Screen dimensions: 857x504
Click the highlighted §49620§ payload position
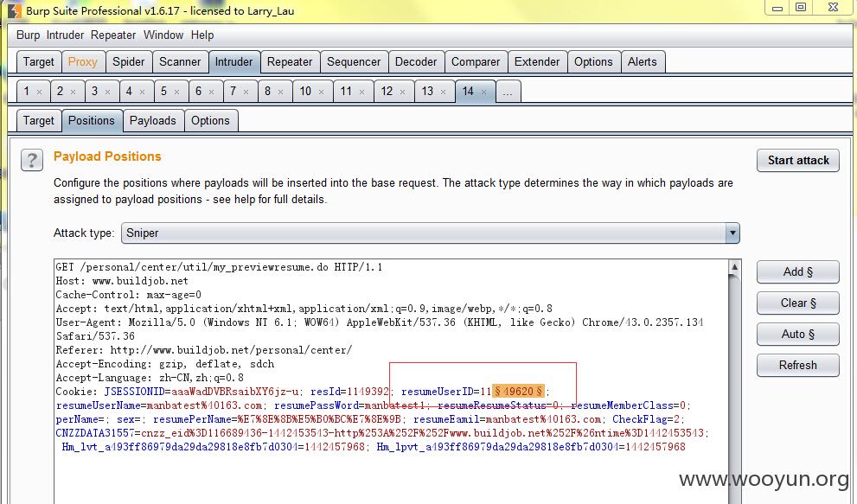click(x=518, y=392)
